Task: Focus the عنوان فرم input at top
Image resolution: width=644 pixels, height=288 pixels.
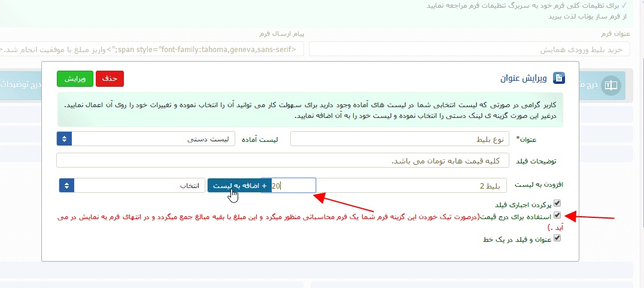Action: point(469,49)
